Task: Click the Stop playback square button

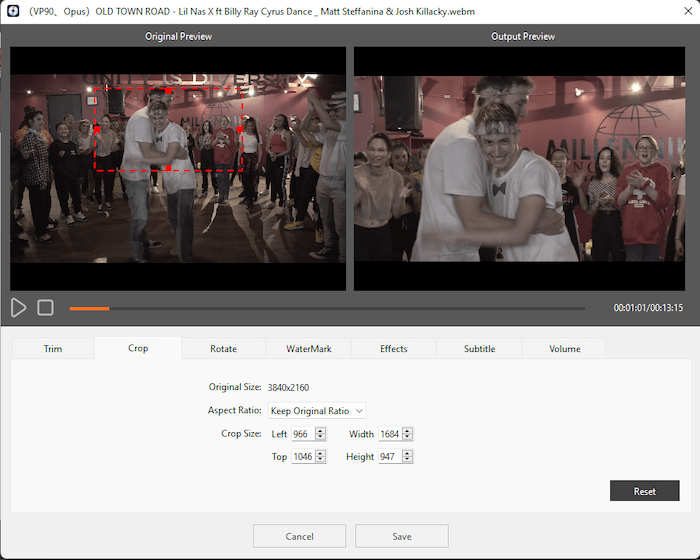Action: click(46, 308)
